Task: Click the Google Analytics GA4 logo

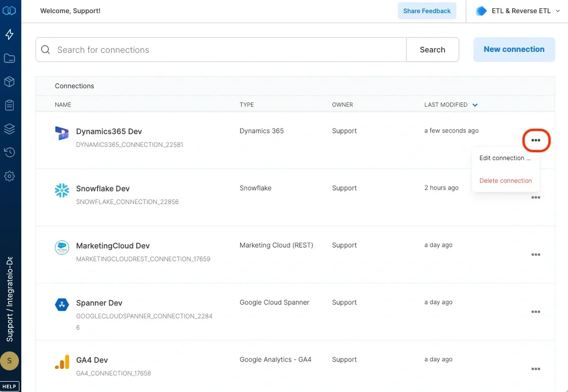Action: (x=62, y=362)
